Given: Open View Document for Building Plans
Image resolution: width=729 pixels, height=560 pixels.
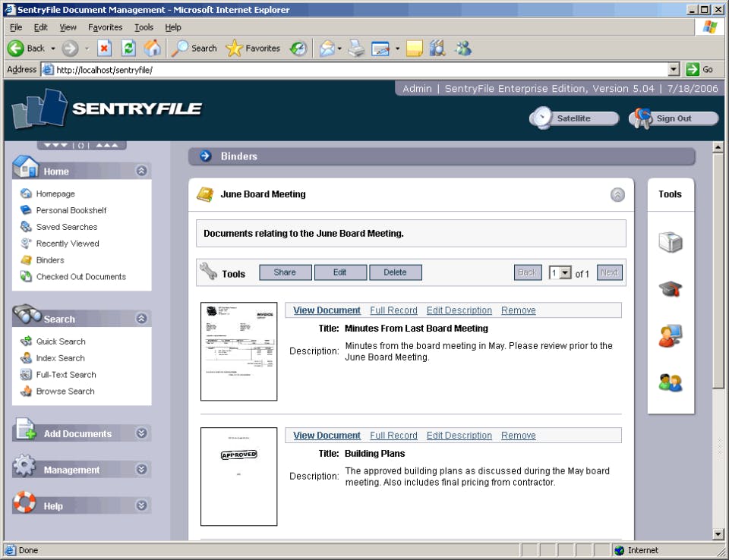Looking at the screenshot, I should coord(326,435).
